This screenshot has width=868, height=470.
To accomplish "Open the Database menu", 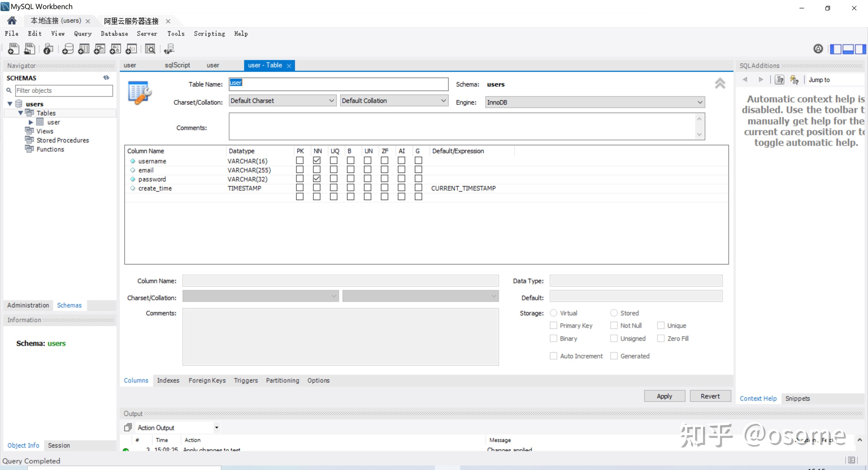I will pyautogui.click(x=114, y=34).
